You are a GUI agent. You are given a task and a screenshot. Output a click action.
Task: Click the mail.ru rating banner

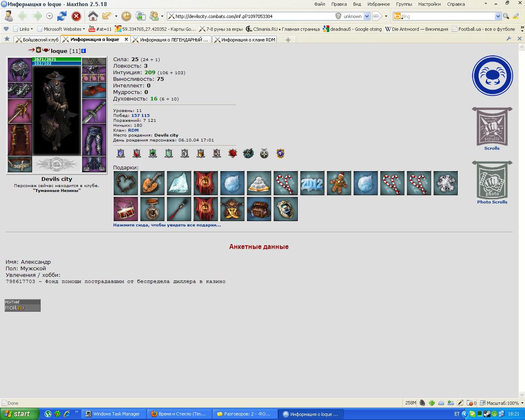pos(23,305)
